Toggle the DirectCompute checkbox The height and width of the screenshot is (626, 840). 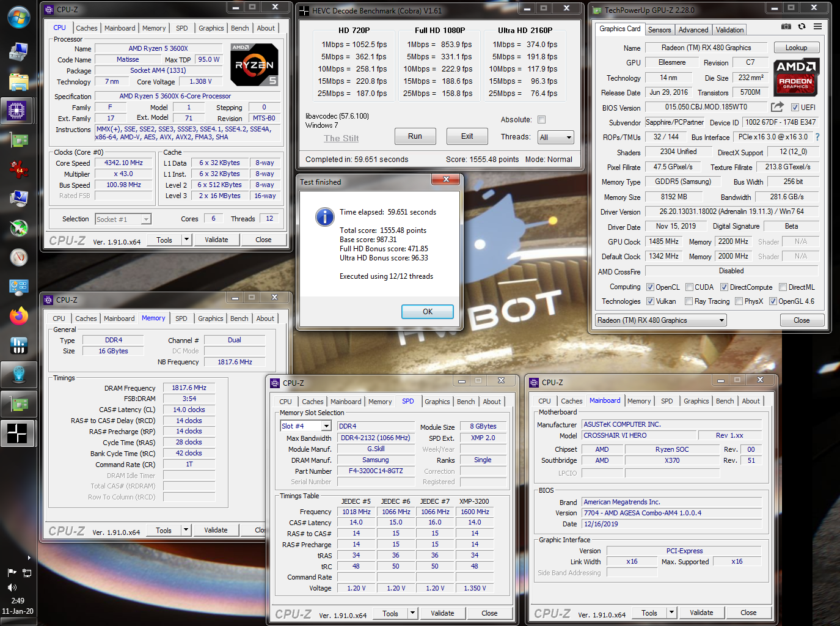[724, 287]
